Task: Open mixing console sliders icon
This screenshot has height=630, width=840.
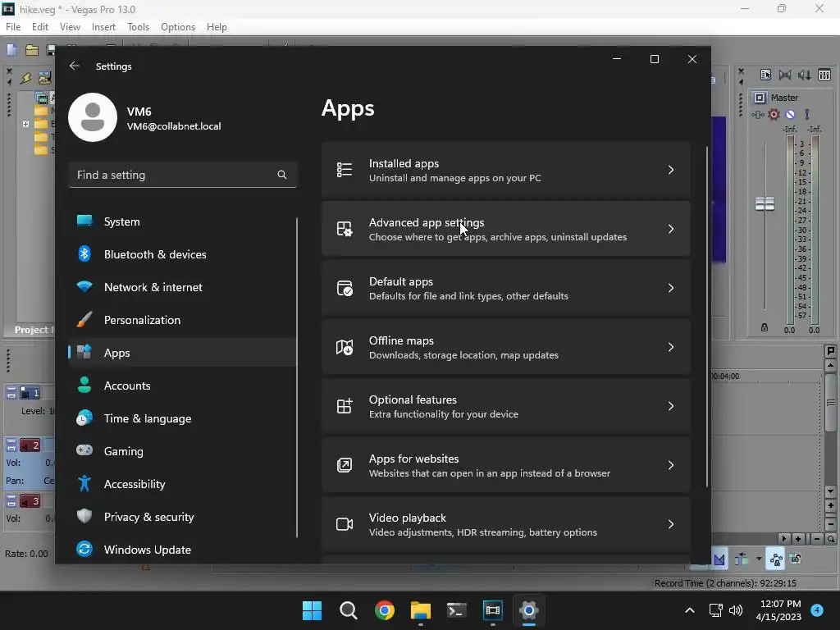Action: [824, 75]
